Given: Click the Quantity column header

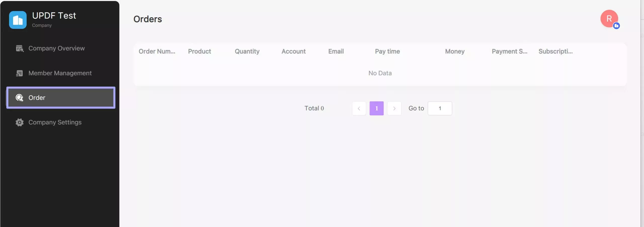Looking at the screenshot, I should [247, 51].
